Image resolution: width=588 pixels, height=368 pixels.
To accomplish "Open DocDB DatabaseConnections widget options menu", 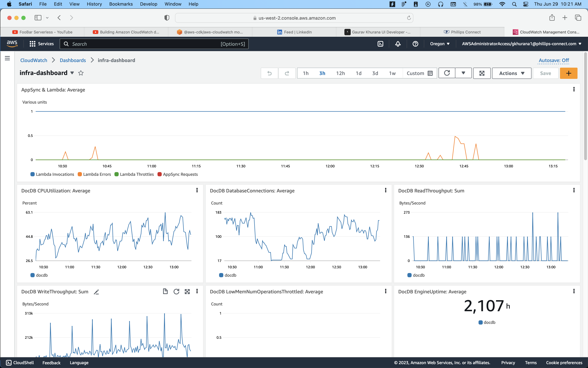I will (x=386, y=190).
